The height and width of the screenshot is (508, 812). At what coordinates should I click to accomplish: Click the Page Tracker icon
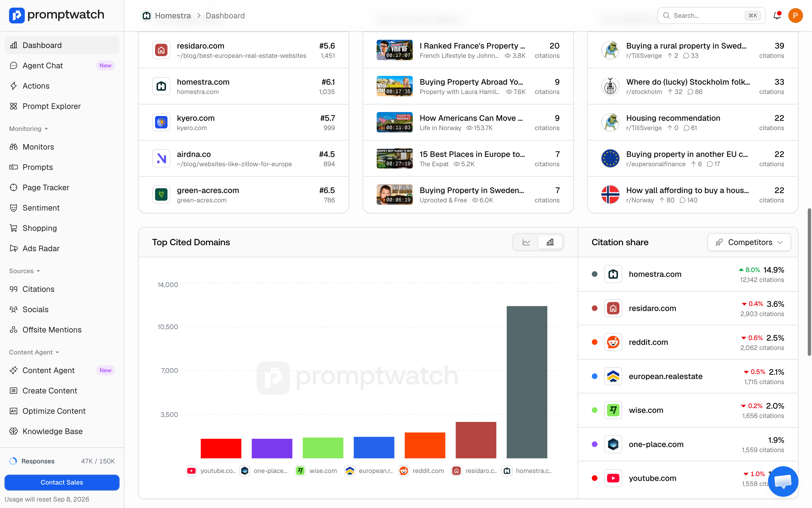click(14, 187)
